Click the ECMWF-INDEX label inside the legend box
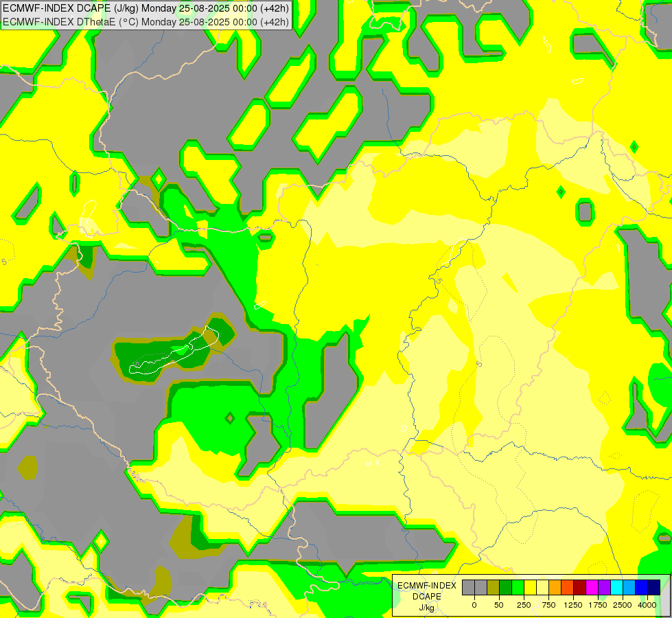Viewport: 672px width, 618px height. click(427, 586)
